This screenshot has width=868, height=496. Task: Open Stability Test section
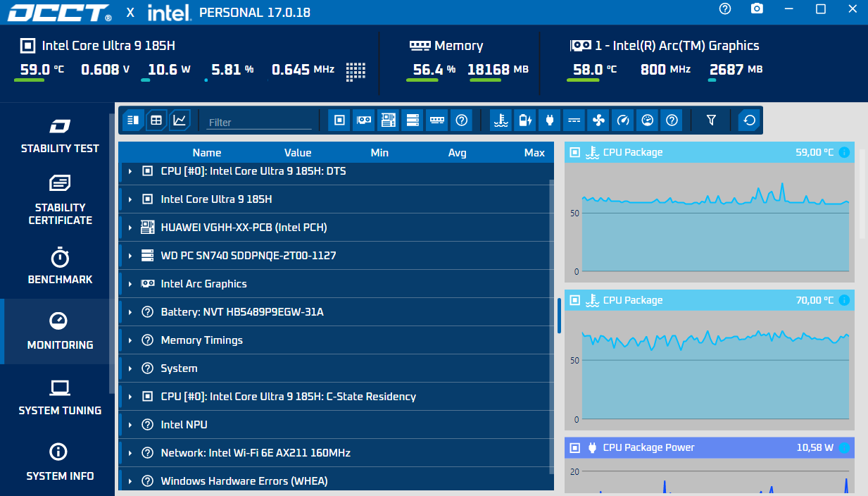coord(60,136)
